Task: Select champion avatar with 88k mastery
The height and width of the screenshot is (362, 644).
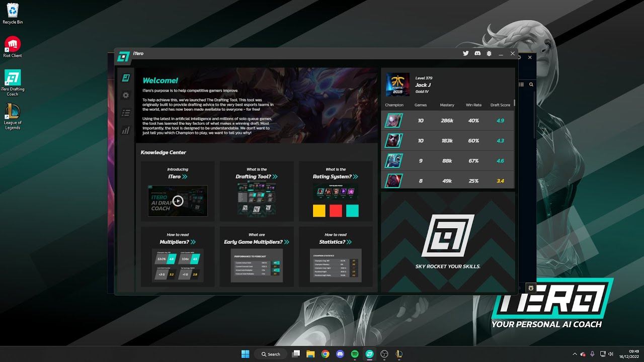Action: point(394,161)
